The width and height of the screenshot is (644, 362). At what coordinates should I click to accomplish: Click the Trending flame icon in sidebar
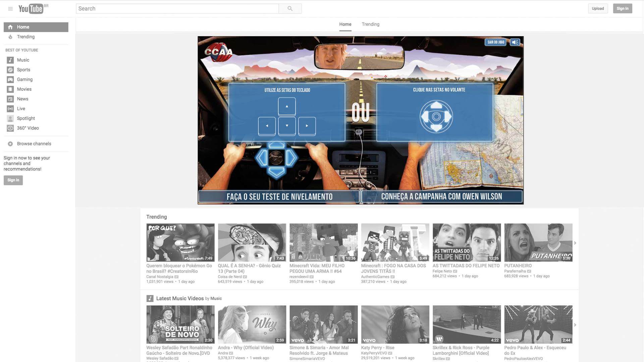coord(10,37)
